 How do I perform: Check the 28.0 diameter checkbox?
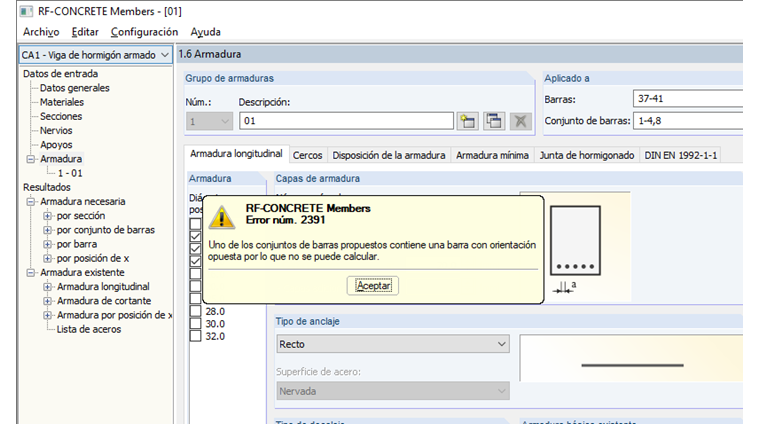195,311
